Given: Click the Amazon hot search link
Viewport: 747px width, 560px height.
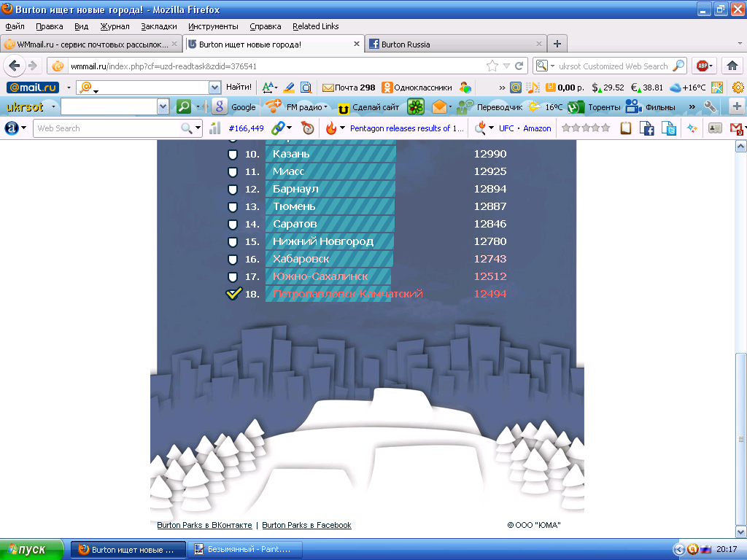Looking at the screenshot, I should pyautogui.click(x=537, y=128).
